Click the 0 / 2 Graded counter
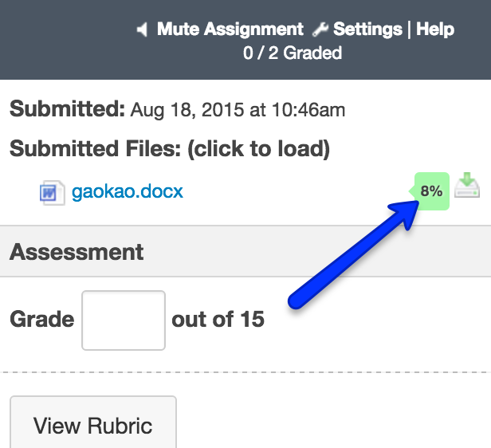 (x=293, y=53)
